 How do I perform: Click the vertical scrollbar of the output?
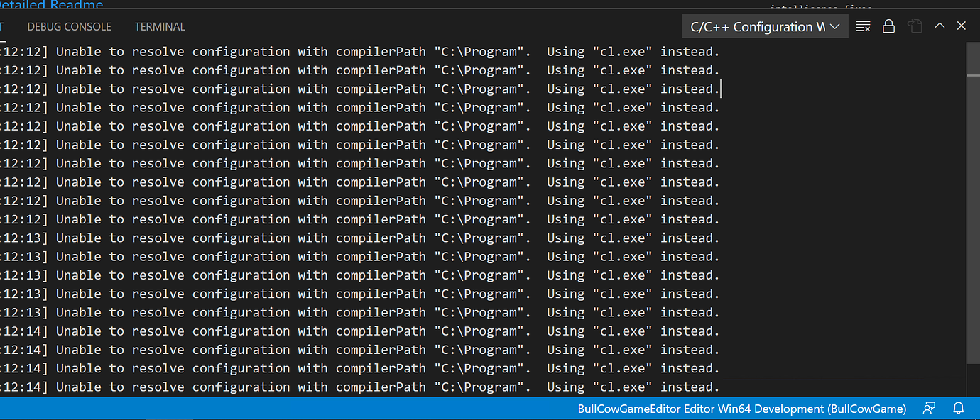tap(974, 57)
